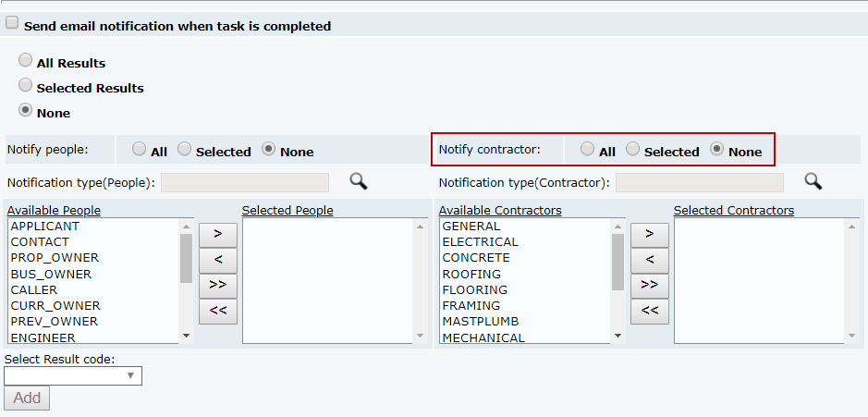The image size is (868, 417).
Task: Click the Contractor notification type search magnifier
Action: 813,181
